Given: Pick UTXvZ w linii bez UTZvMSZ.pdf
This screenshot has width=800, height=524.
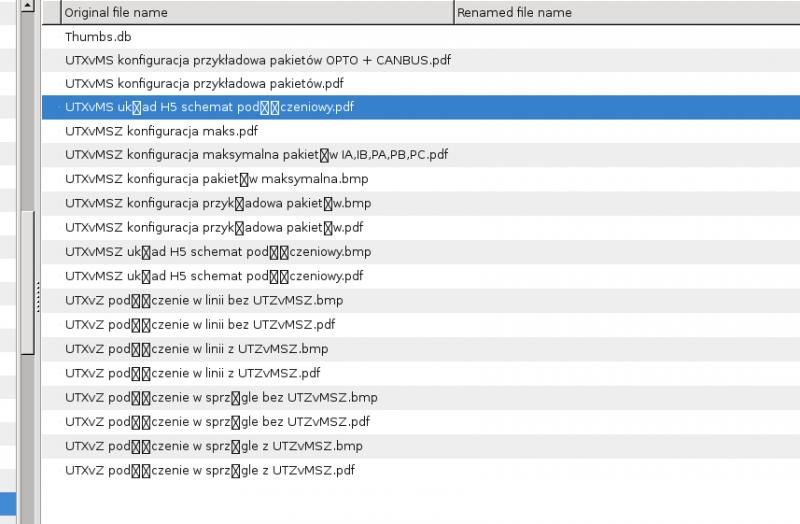Looking at the screenshot, I should pos(200,324).
